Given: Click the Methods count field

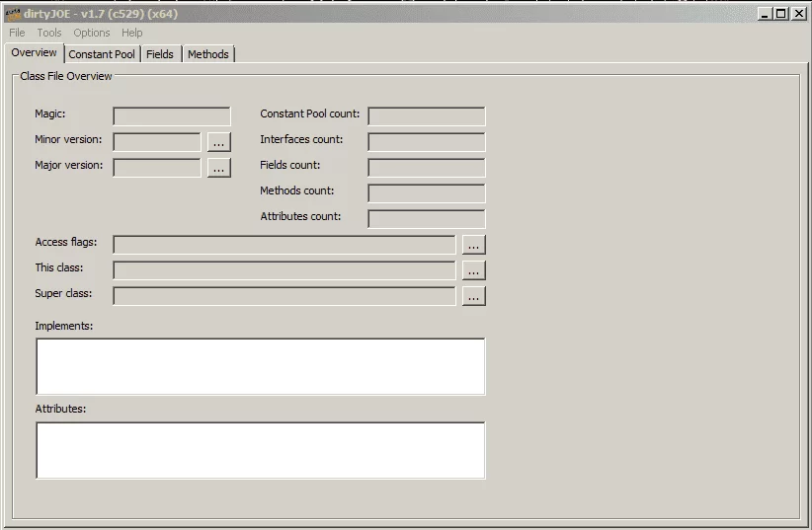Looking at the screenshot, I should point(426,193).
